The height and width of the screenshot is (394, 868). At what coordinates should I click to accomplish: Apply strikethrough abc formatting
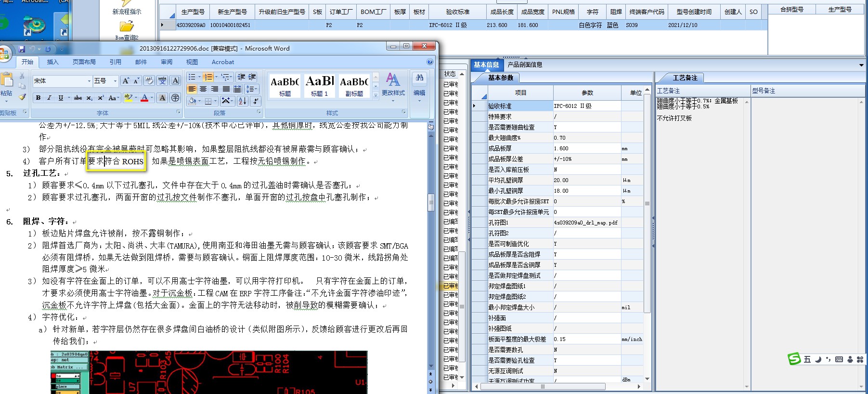(78, 98)
